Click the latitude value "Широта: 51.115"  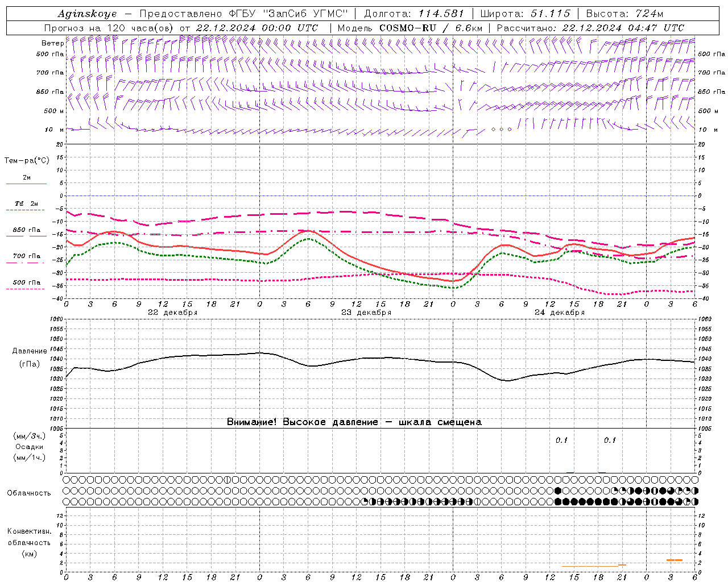pyautogui.click(x=525, y=14)
